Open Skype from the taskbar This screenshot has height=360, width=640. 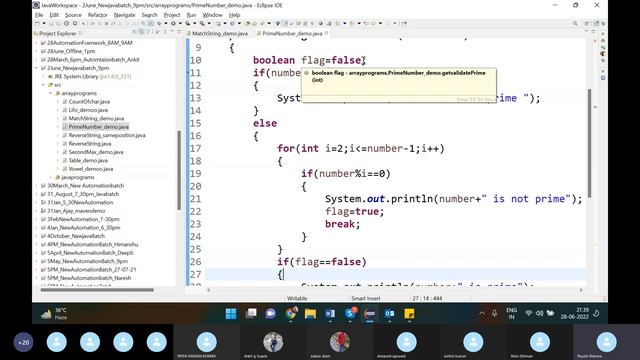click(x=350, y=313)
